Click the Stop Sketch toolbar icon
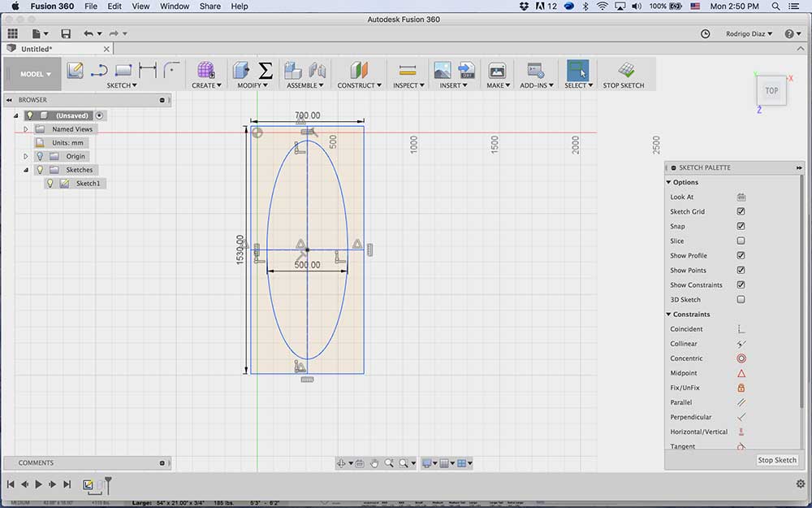Screen dimensions: 812x508 click(626, 70)
